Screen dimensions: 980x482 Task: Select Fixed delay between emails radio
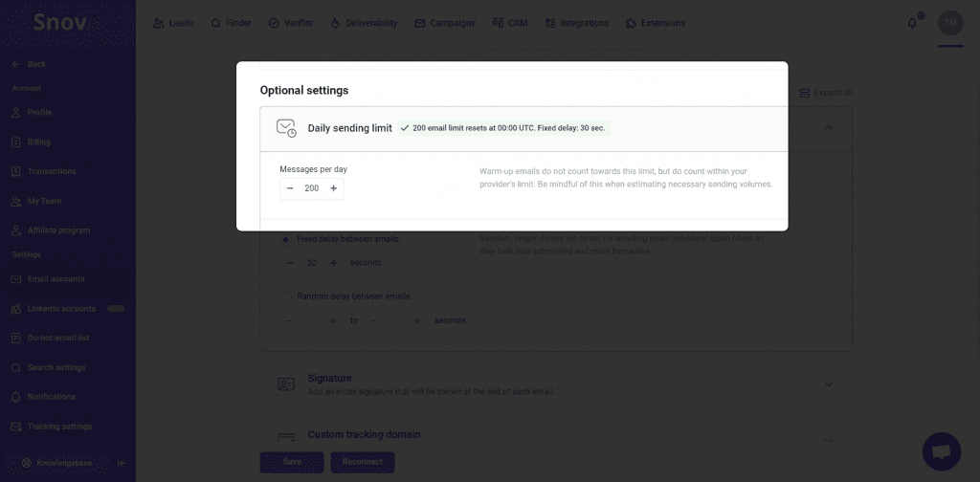[x=286, y=238]
